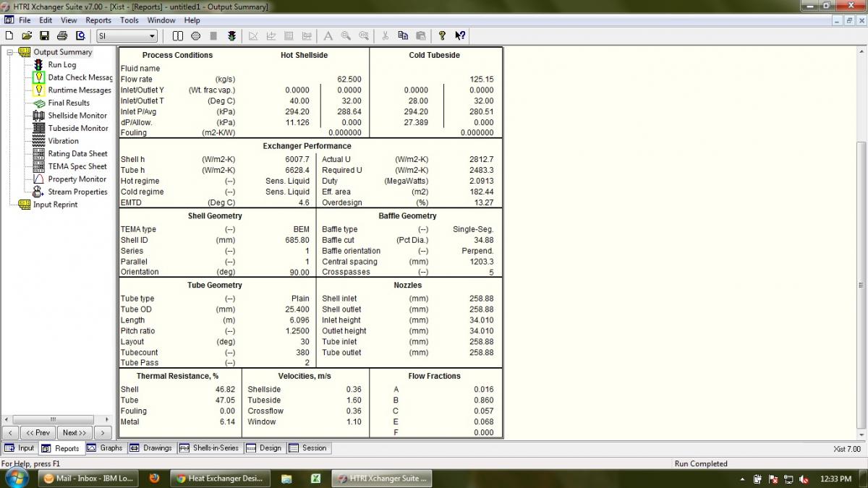Click the Overdesign value 13.27
Viewport: 868px width, 488px height.
tap(484, 203)
